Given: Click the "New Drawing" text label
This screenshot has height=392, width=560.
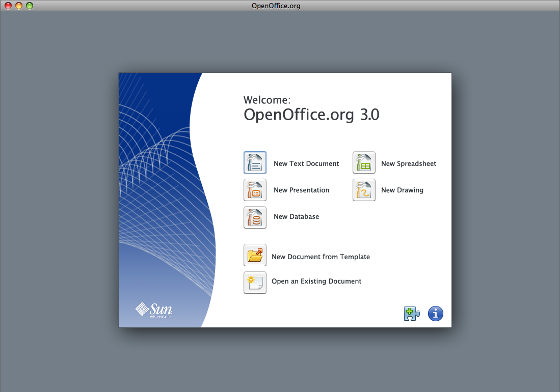Looking at the screenshot, I should (x=402, y=190).
